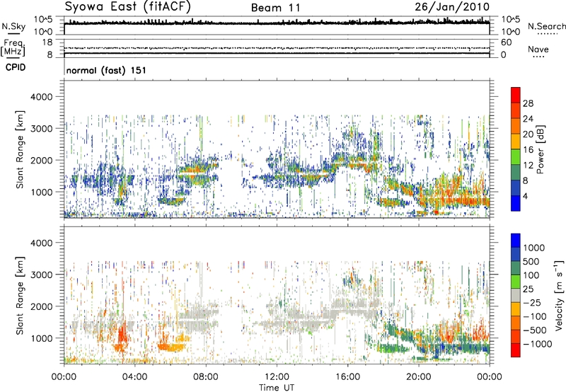Click the "18" tick left of frequency panel

47,42
